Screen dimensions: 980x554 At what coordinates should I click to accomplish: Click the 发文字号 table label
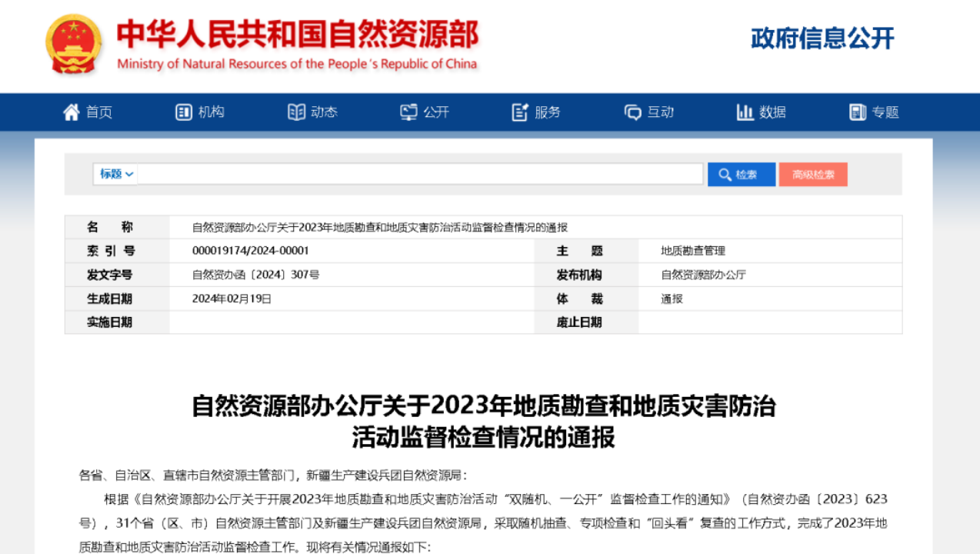pos(109,275)
